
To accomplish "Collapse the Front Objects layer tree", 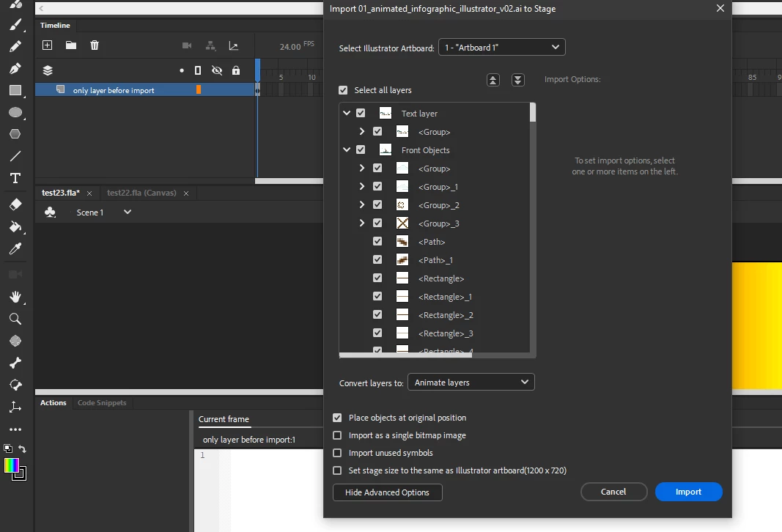I will tap(347, 149).
